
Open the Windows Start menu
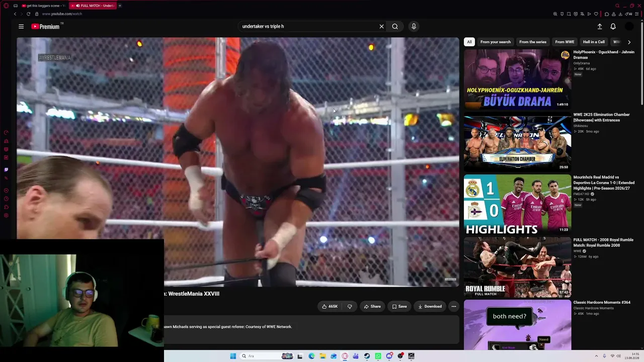pyautogui.click(x=233, y=356)
